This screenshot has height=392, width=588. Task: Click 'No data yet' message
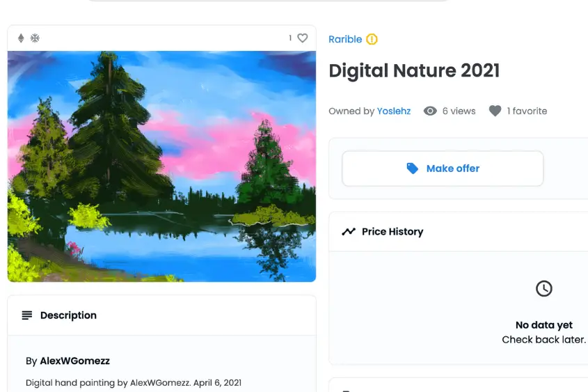(543, 325)
